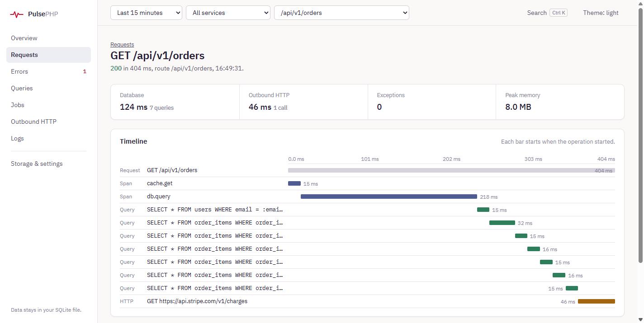
Task: Click the GET /api/v1/orders timeline row label
Action: 172,170
